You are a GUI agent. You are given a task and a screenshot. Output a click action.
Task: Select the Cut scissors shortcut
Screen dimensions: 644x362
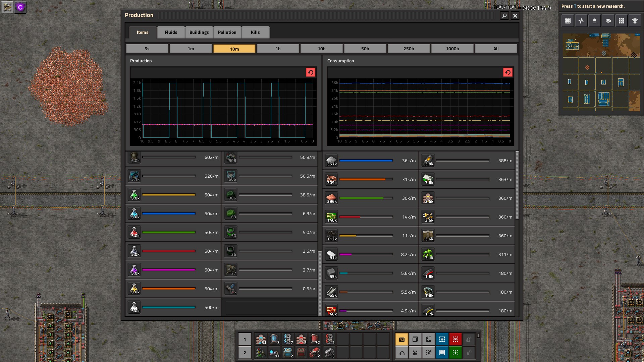[415, 353]
